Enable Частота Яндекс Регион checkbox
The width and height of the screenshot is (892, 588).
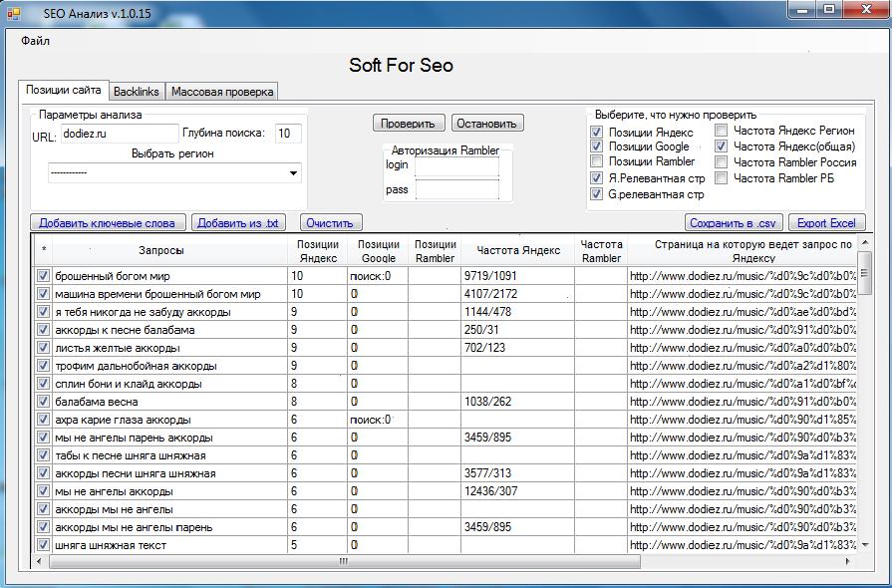pyautogui.click(x=721, y=131)
